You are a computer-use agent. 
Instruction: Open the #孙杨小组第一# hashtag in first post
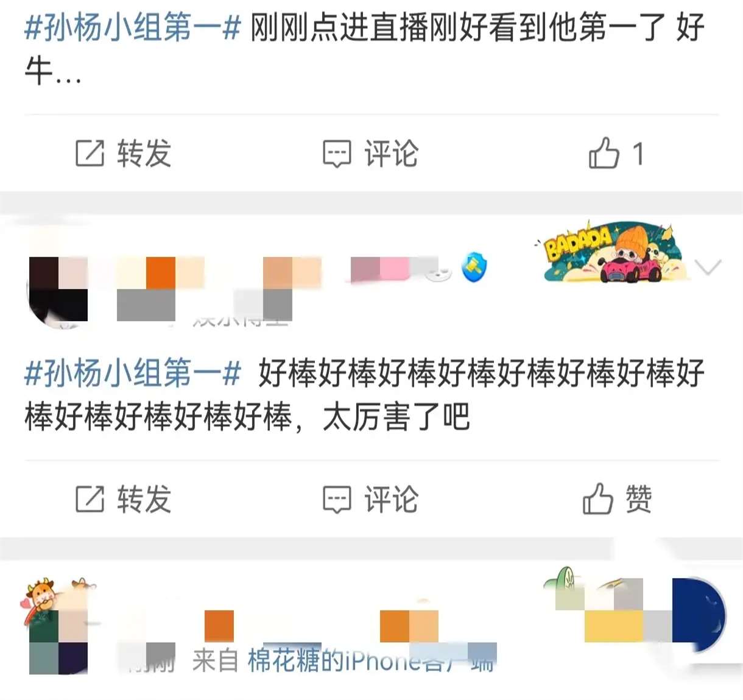[x=133, y=28]
